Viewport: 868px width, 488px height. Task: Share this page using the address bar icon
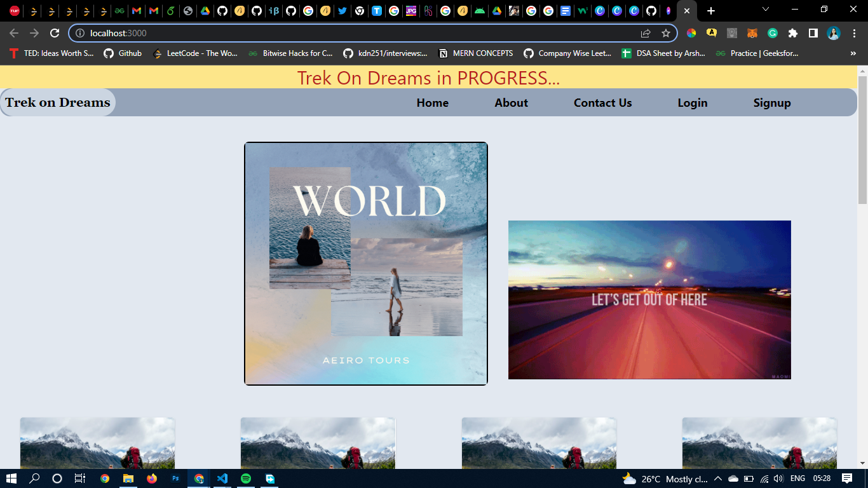coord(646,33)
